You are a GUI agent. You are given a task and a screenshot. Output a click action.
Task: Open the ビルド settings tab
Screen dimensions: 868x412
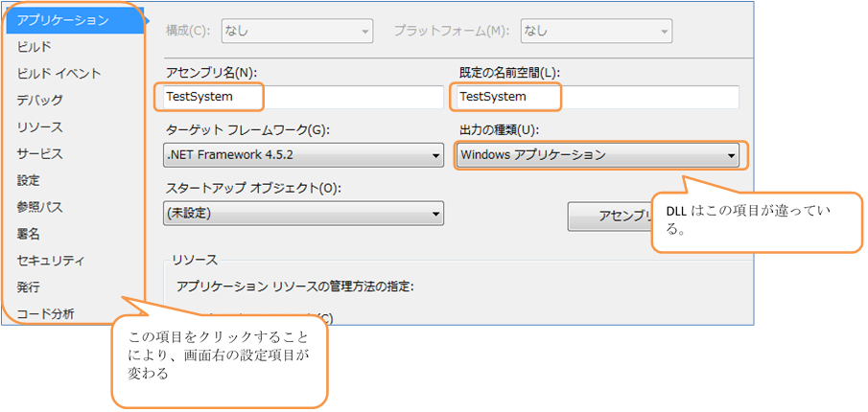tap(35, 46)
